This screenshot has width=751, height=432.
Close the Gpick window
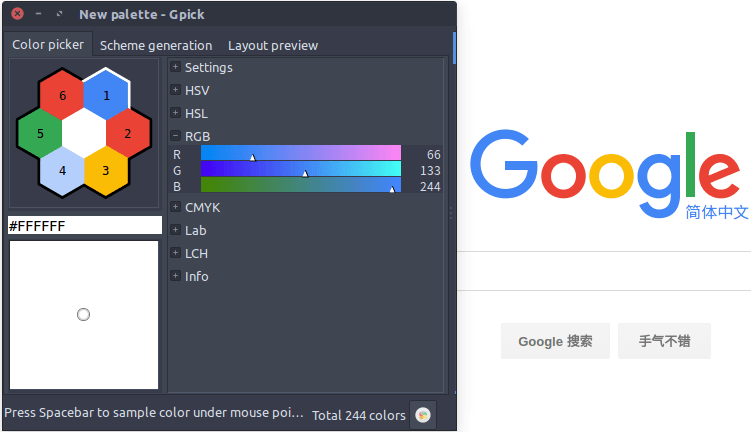pyautogui.click(x=17, y=14)
